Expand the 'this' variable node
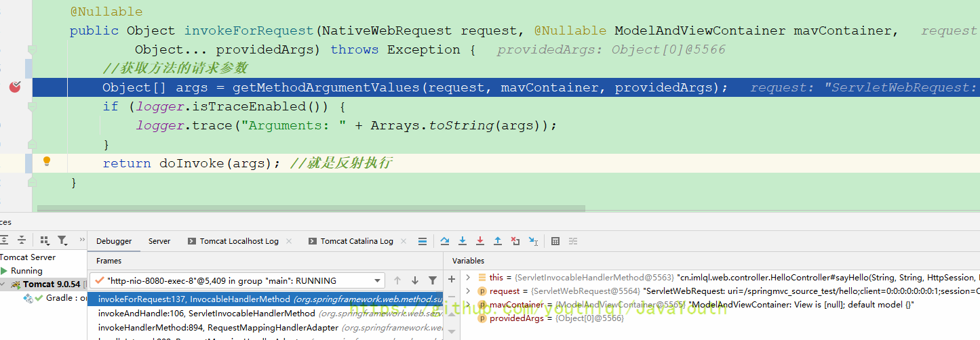This screenshot has height=340, width=980. [x=468, y=278]
